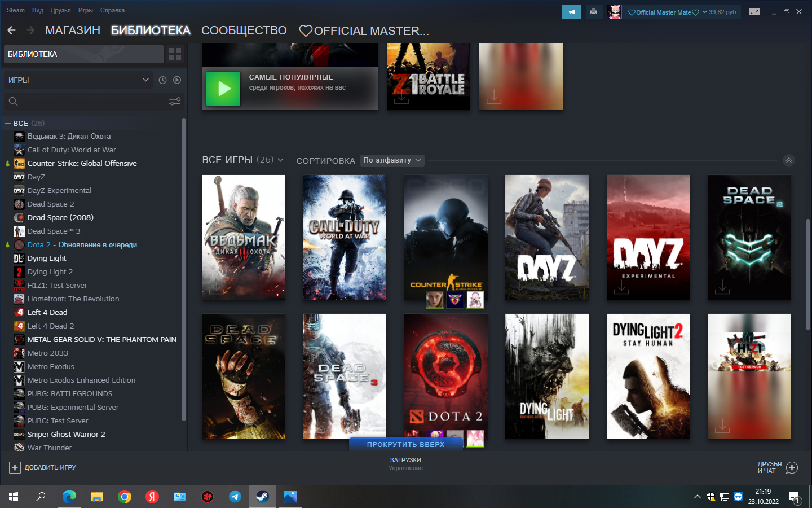Select 'Counter-Strike: Global Offensive' in list
Screen dimensions: 812x508
point(82,164)
